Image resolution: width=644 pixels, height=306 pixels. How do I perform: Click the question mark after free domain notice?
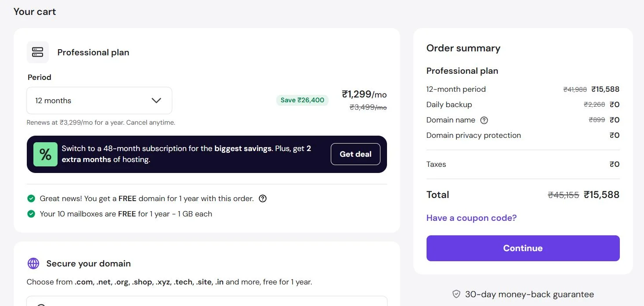(263, 198)
